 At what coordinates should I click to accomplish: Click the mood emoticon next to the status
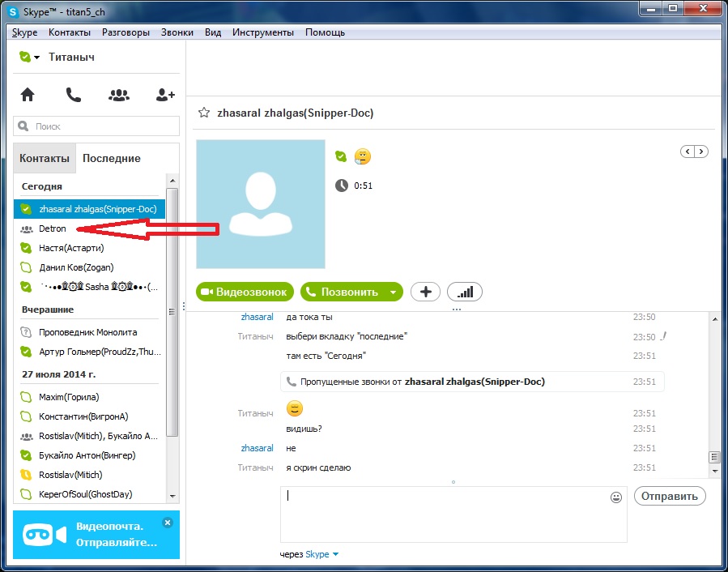click(363, 156)
